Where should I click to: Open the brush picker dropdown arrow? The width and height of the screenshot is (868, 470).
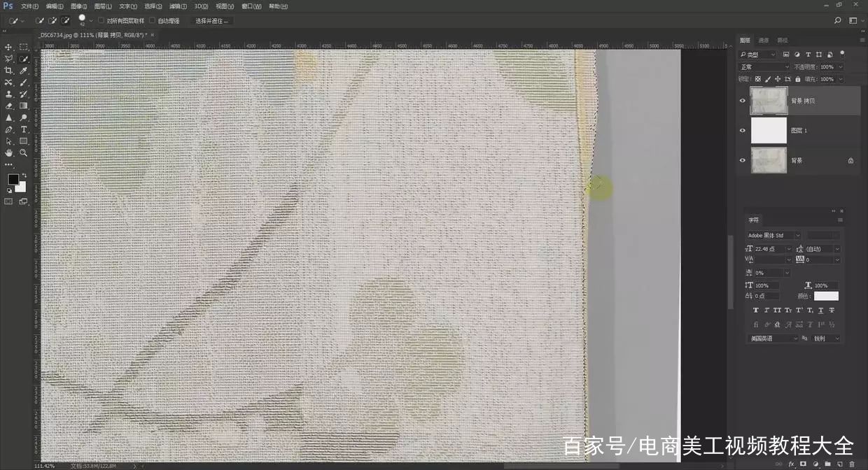92,21
